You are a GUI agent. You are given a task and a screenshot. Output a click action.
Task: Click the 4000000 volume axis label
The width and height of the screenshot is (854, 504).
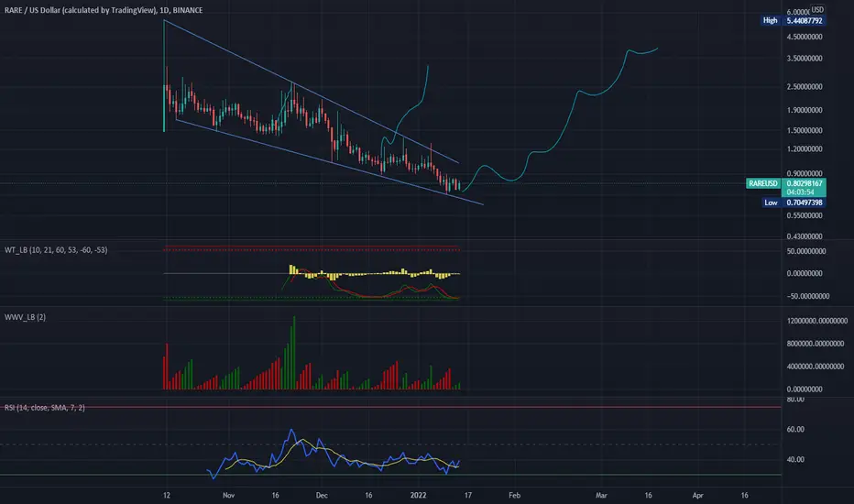click(x=816, y=367)
